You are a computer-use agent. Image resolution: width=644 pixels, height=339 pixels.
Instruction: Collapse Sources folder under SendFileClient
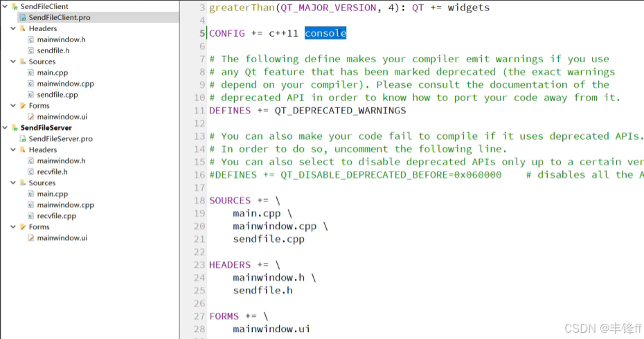tap(13, 62)
